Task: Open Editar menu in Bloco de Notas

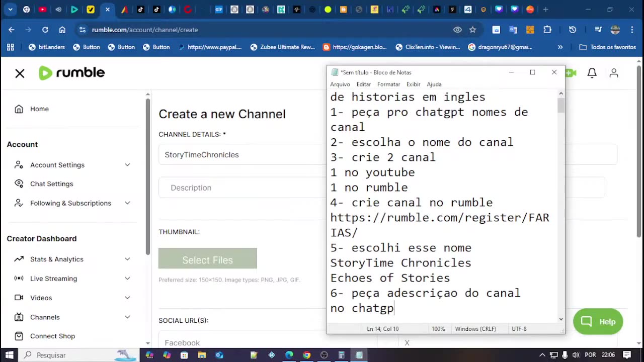Action: pos(364,84)
